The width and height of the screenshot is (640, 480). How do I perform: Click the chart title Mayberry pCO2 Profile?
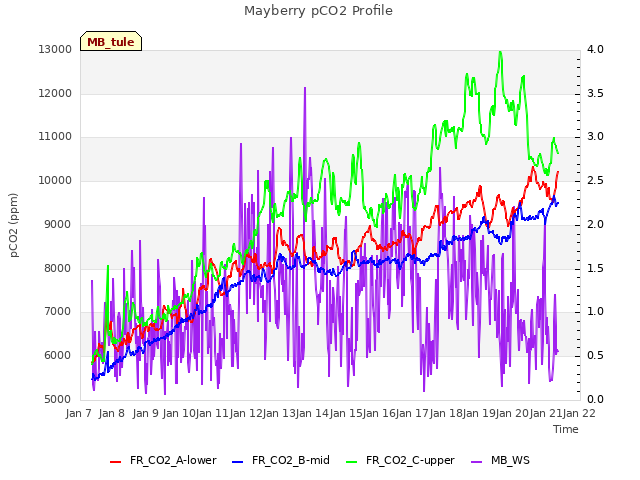point(318,11)
